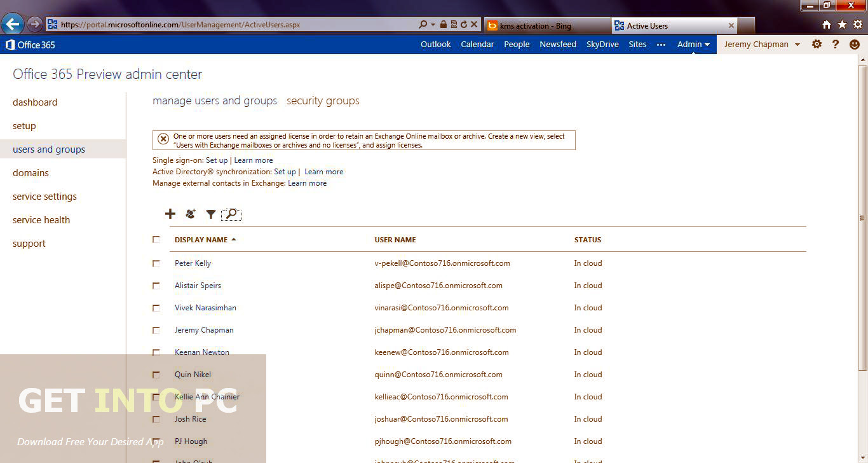Open the Alistair Speirs user link
Viewport: 868px width, 463px height.
198,286
